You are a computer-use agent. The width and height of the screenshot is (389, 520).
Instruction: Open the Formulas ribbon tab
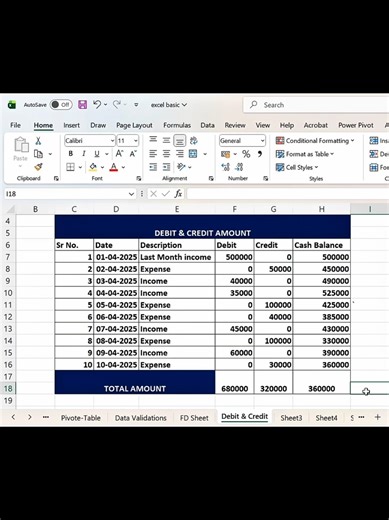pyautogui.click(x=177, y=125)
